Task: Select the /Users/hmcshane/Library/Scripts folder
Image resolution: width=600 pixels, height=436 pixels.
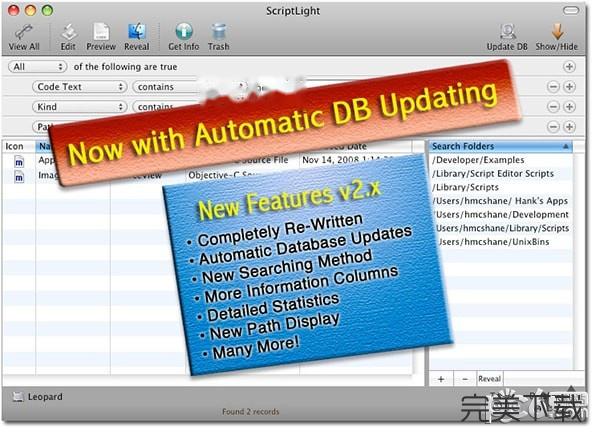Action: click(x=501, y=229)
